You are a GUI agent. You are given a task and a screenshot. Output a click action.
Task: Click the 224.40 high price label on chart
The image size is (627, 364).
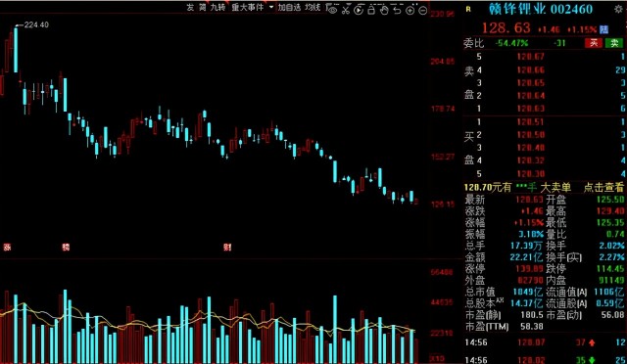pos(36,24)
